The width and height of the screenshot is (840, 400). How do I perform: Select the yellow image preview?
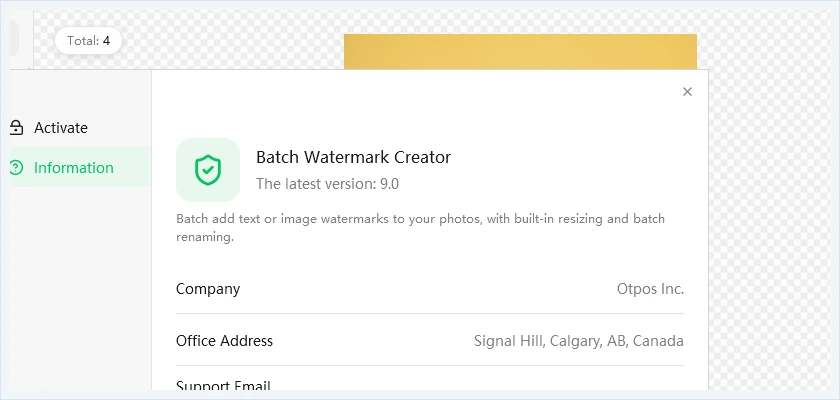(520, 52)
